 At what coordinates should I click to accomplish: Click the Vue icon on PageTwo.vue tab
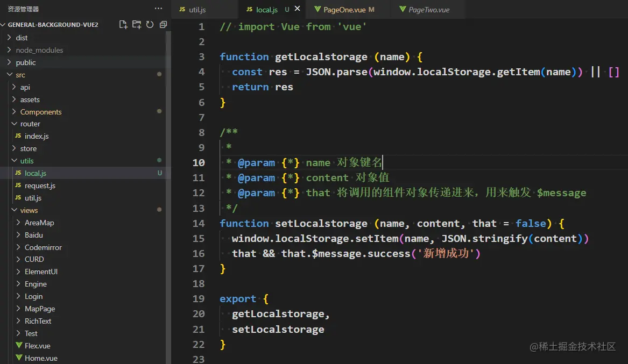[403, 10]
